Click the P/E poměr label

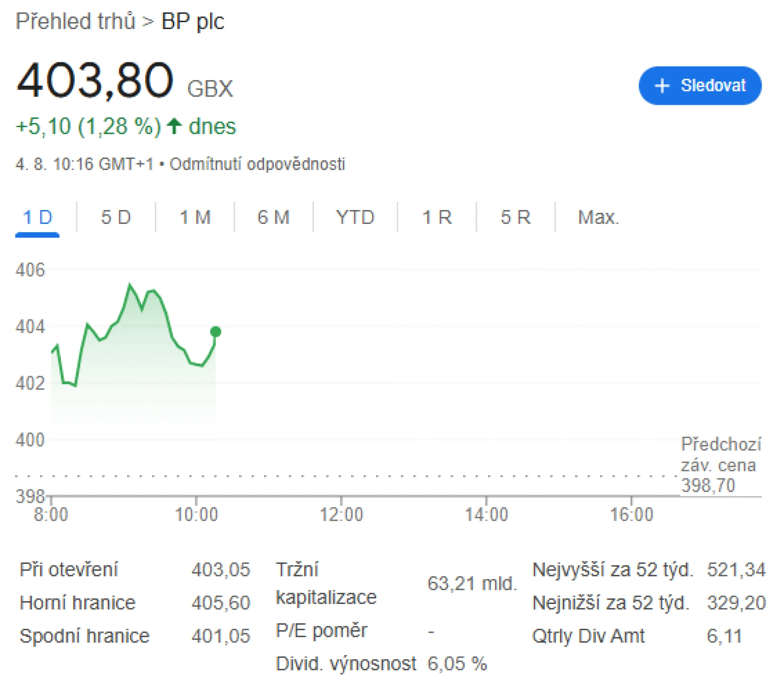pyautogui.click(x=322, y=631)
